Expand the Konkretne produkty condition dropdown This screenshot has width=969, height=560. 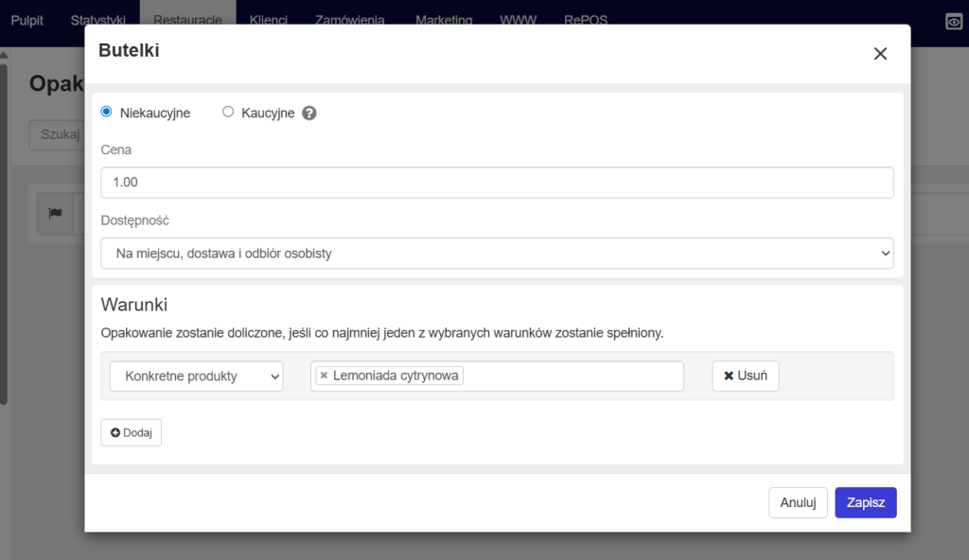click(x=197, y=376)
